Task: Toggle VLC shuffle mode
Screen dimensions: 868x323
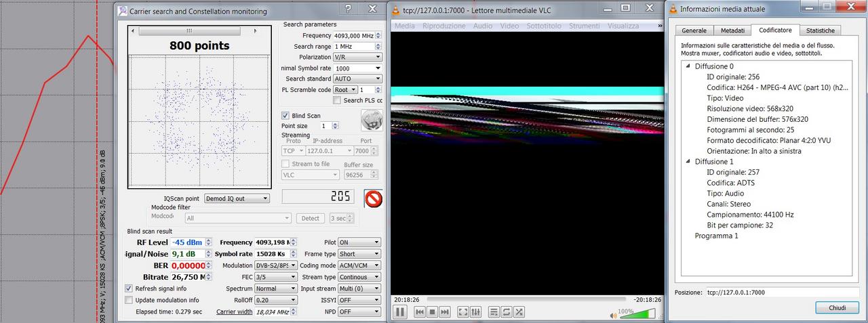Action: 519,312
